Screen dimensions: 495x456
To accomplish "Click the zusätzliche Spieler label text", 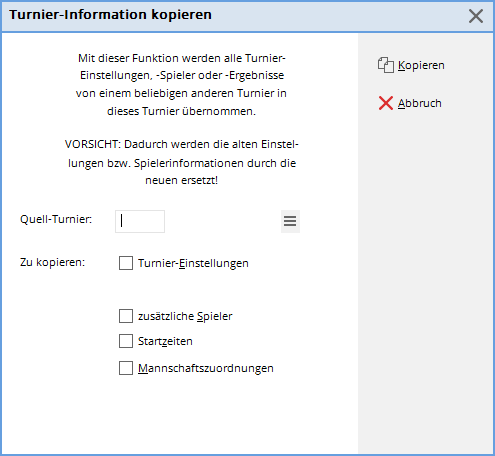I will click(x=185, y=316).
